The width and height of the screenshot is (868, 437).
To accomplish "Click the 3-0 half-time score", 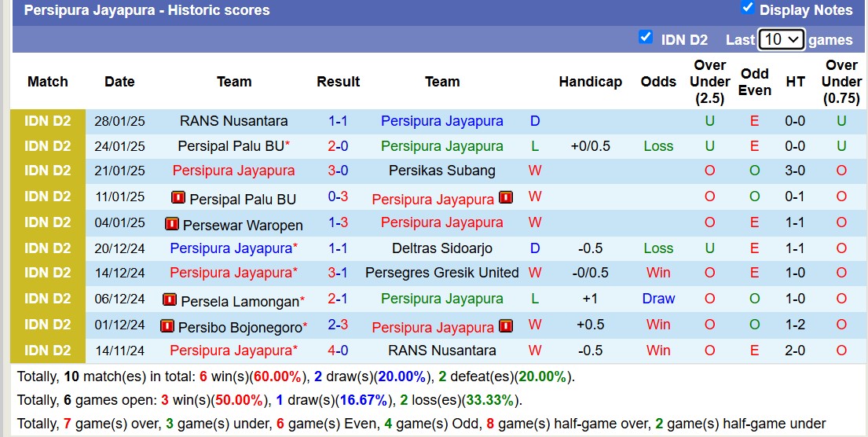I will pos(795,171).
